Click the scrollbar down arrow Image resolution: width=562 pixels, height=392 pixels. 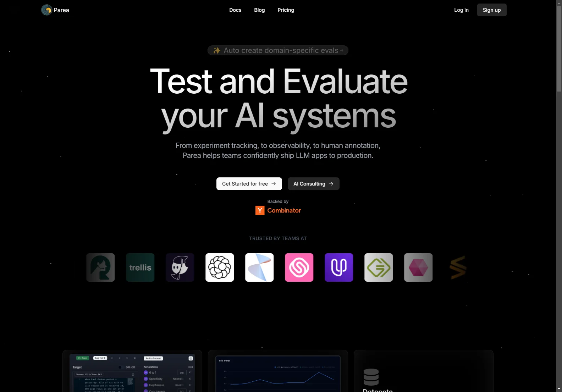coord(559,389)
